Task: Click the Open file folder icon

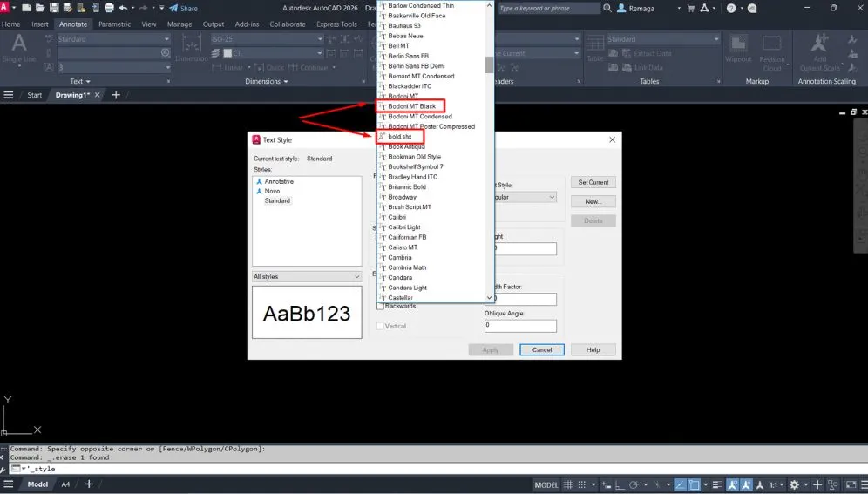Action: pos(40,9)
